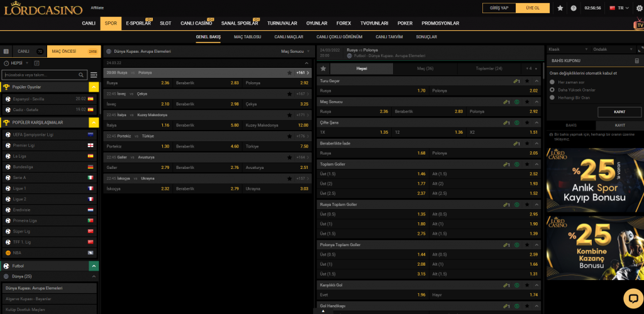Open the settings gear icon
644x314 pixels.
[x=640, y=8]
